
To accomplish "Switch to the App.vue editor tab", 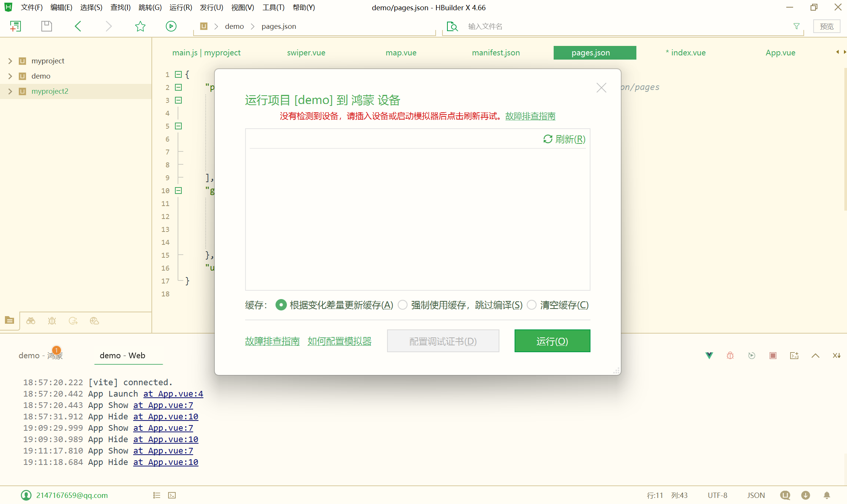I will (x=780, y=53).
